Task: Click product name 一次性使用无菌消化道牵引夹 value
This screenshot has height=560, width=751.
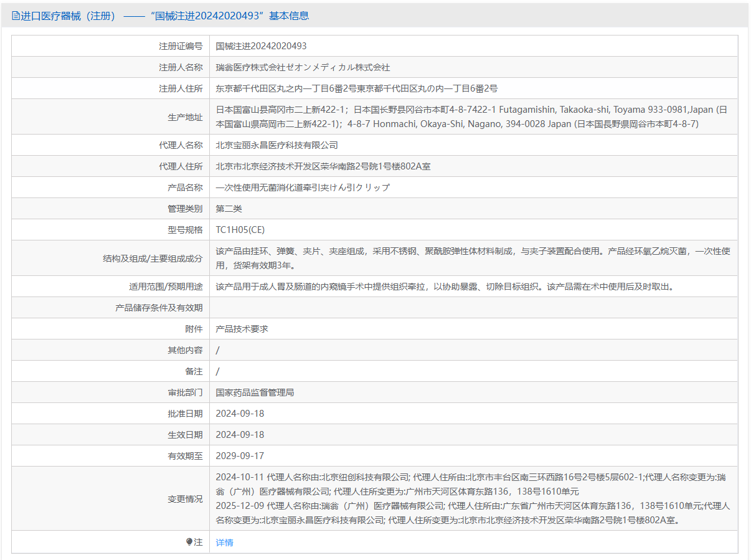Action: coord(303,187)
